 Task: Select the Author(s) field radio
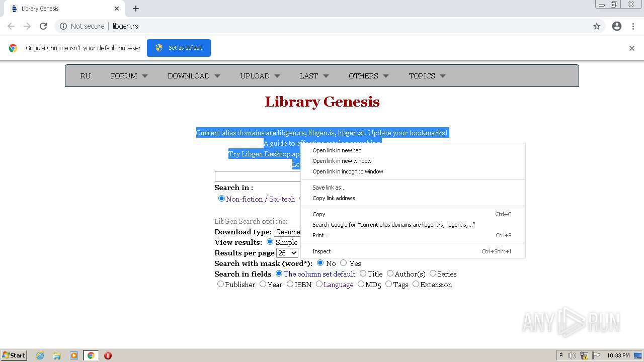[x=390, y=274]
